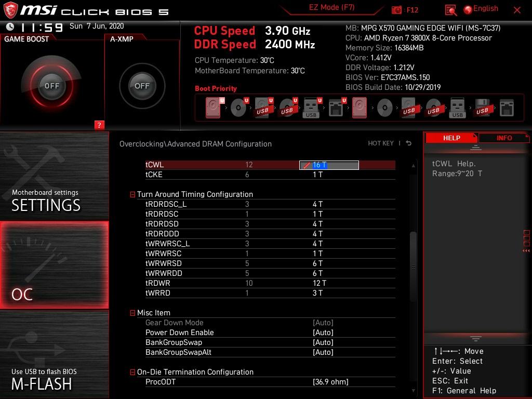Image resolution: width=532 pixels, height=399 pixels.
Task: Open the SETTINGS motherboard settings menu
Action: click(54, 176)
